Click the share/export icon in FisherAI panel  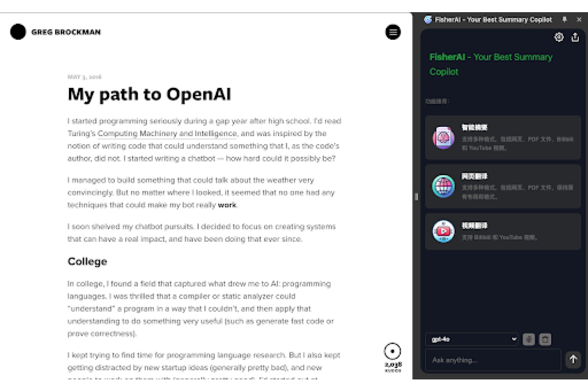point(575,37)
